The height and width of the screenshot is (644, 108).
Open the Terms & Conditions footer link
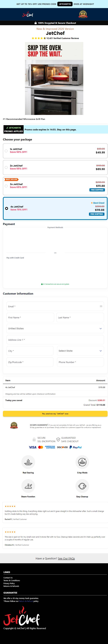[12, 581]
